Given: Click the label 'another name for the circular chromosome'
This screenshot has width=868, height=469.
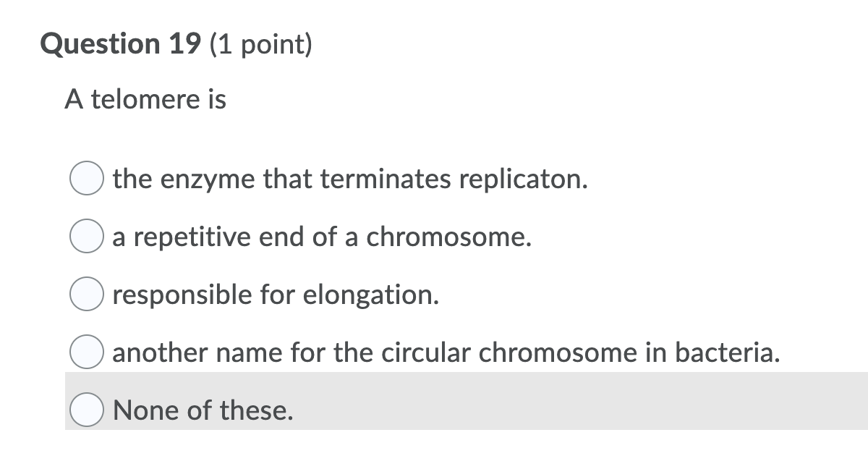Looking at the screenshot, I should click(446, 353).
